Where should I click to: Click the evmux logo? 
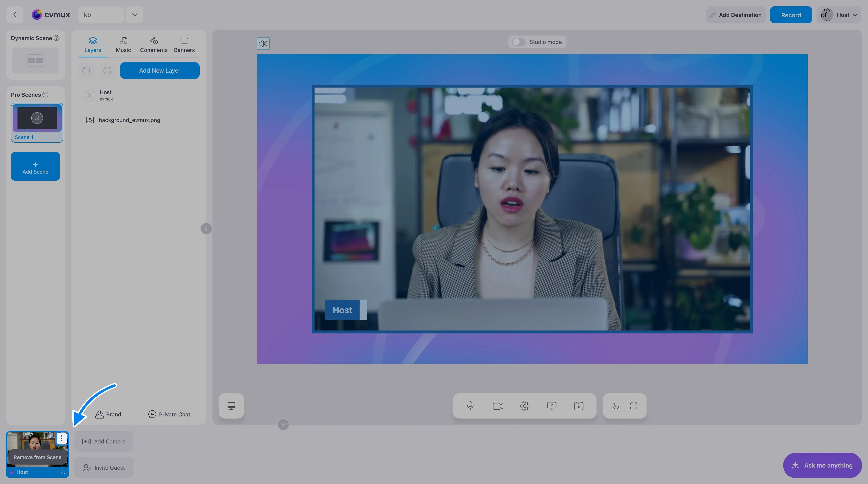coord(51,15)
